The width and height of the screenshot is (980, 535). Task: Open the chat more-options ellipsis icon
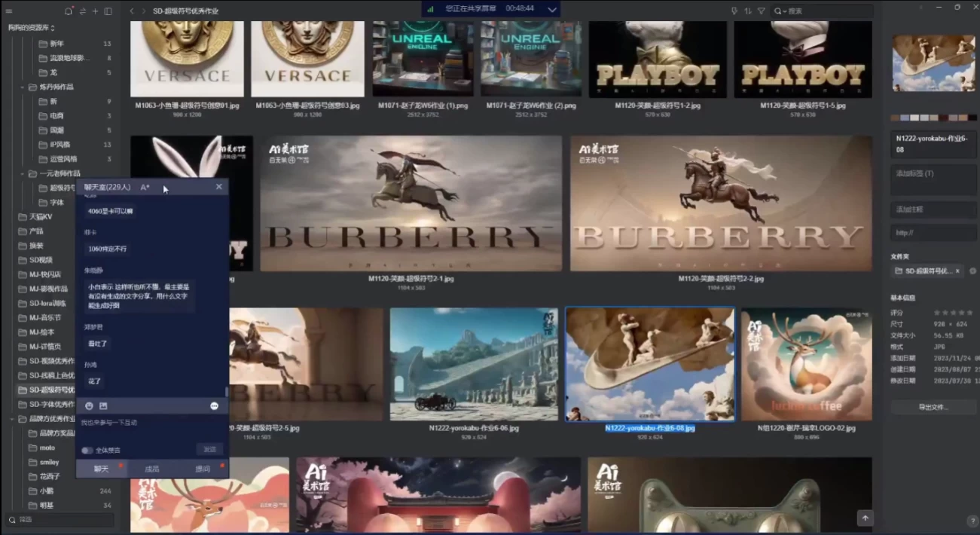click(x=215, y=406)
